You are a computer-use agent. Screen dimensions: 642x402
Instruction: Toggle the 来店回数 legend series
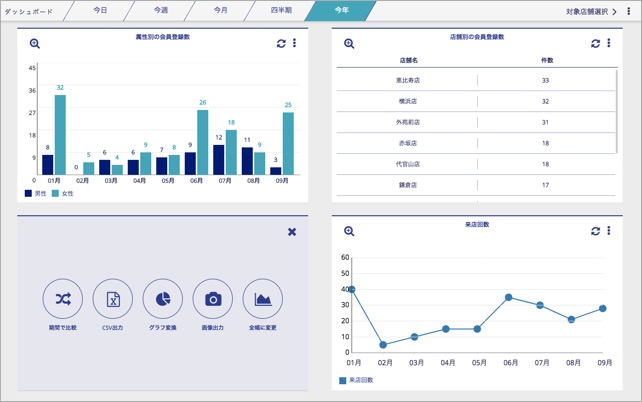[x=356, y=380]
